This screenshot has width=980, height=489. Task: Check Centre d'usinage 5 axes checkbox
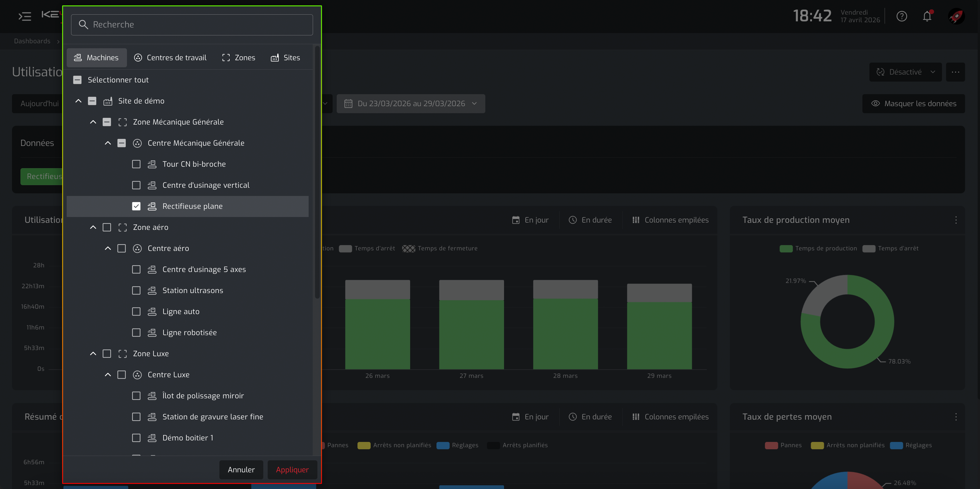click(136, 270)
